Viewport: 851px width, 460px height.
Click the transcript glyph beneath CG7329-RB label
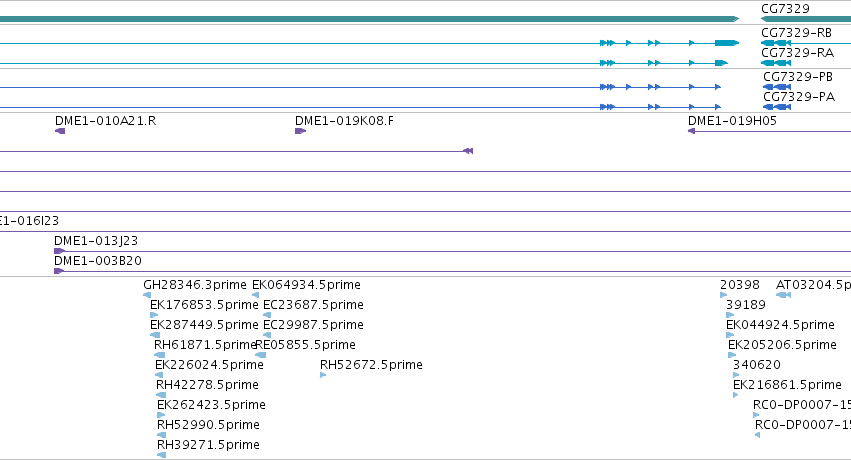click(776, 43)
